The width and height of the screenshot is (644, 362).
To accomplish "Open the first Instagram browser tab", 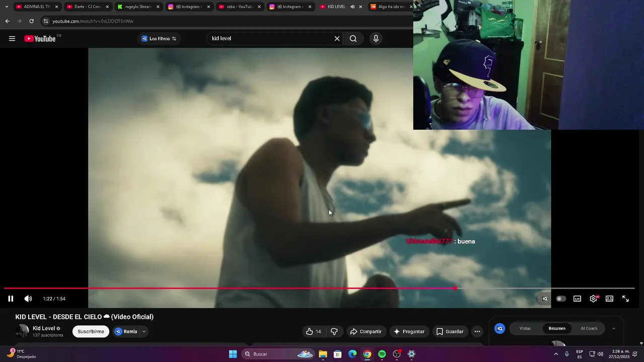I will point(189,7).
